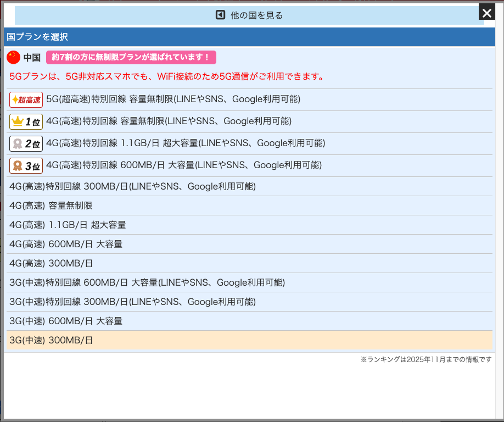Choose 3G(中速)特別回線 300MB/日 plan
The width and height of the screenshot is (504, 422).
click(x=132, y=302)
